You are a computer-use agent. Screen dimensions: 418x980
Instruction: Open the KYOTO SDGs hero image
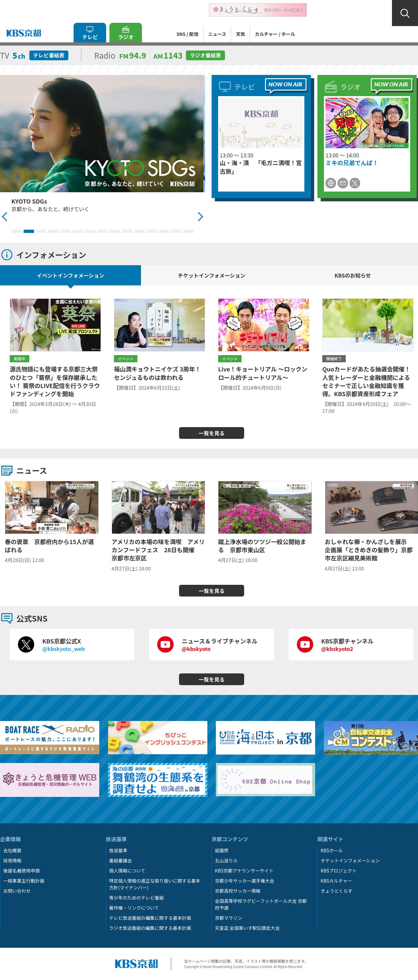tap(102, 134)
